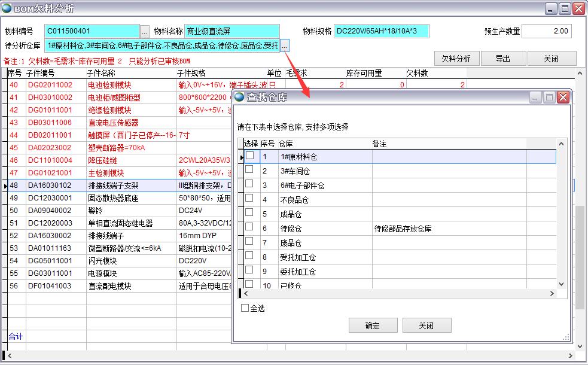Viewport: 588px width, 365px height.
Task: Close the 查找仓库 dialog with X icon
Action: (563, 97)
